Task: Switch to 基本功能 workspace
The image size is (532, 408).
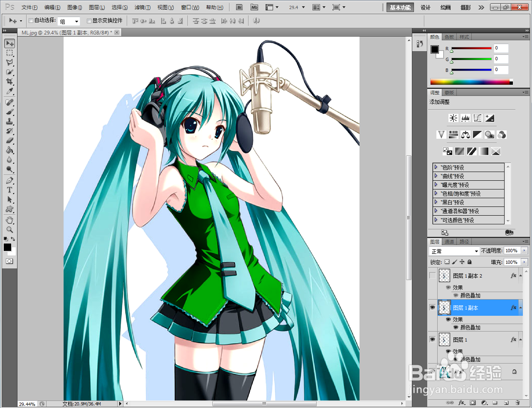Action: pos(400,7)
